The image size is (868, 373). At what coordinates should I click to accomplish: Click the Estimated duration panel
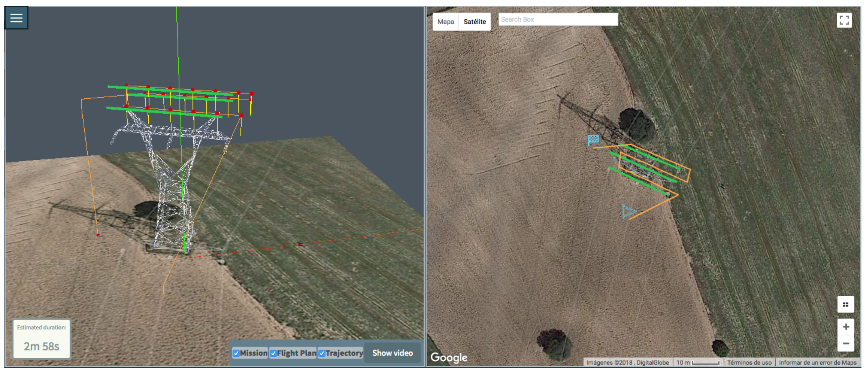point(41,339)
